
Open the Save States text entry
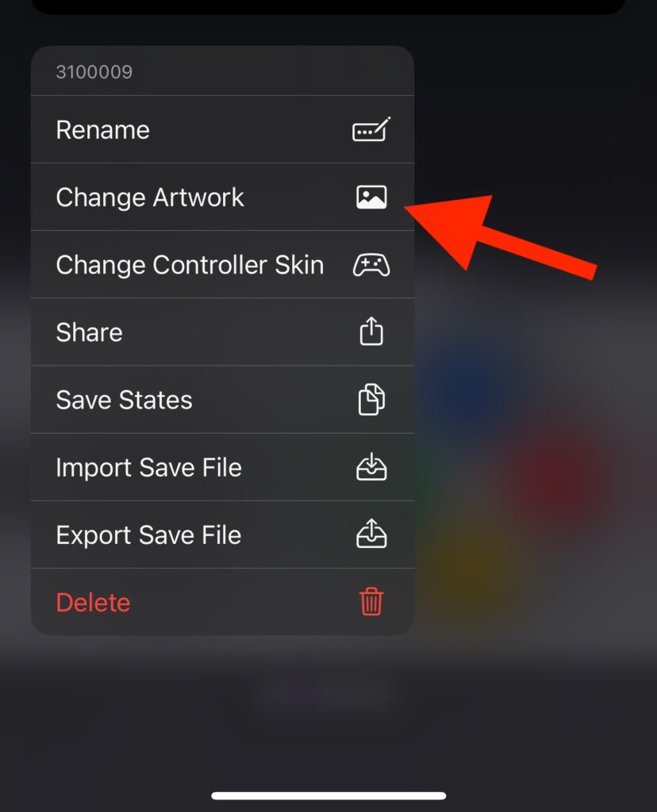[124, 400]
